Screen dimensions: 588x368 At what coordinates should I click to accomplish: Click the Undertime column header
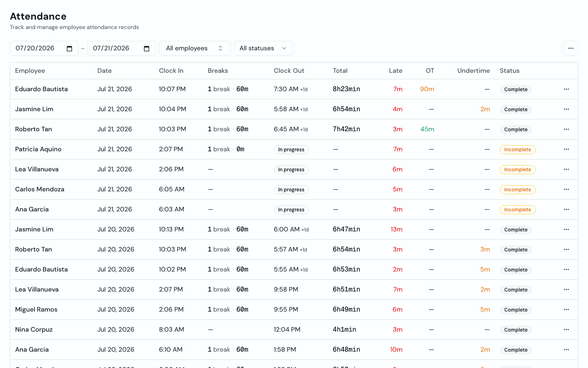pos(474,71)
